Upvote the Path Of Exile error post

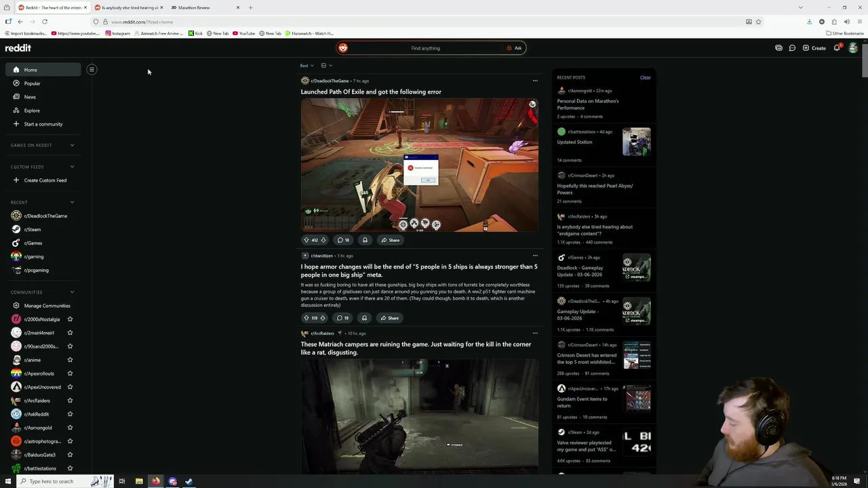[x=306, y=240]
